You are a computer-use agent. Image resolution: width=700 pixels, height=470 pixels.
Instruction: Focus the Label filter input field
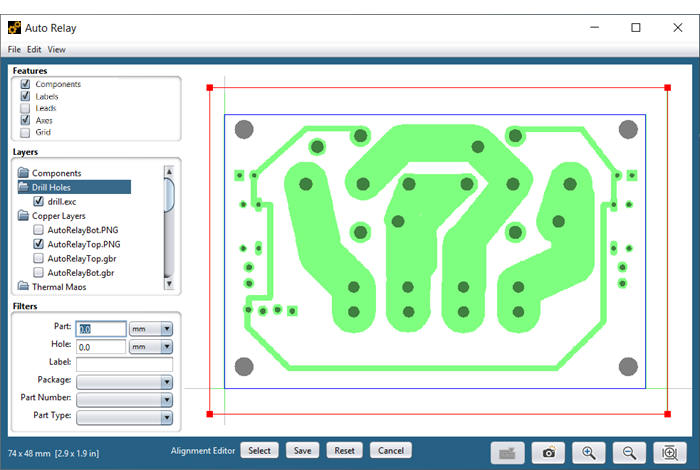coord(125,364)
